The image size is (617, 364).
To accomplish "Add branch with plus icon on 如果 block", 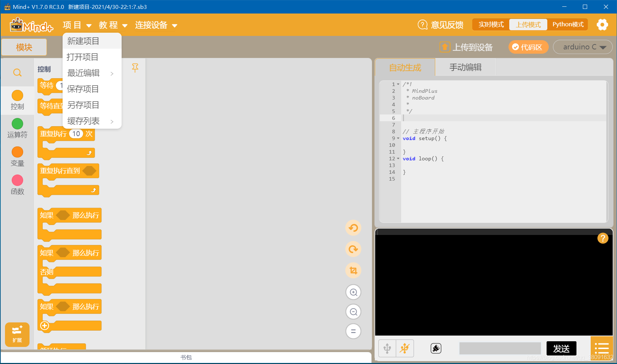I will pyautogui.click(x=44, y=326).
